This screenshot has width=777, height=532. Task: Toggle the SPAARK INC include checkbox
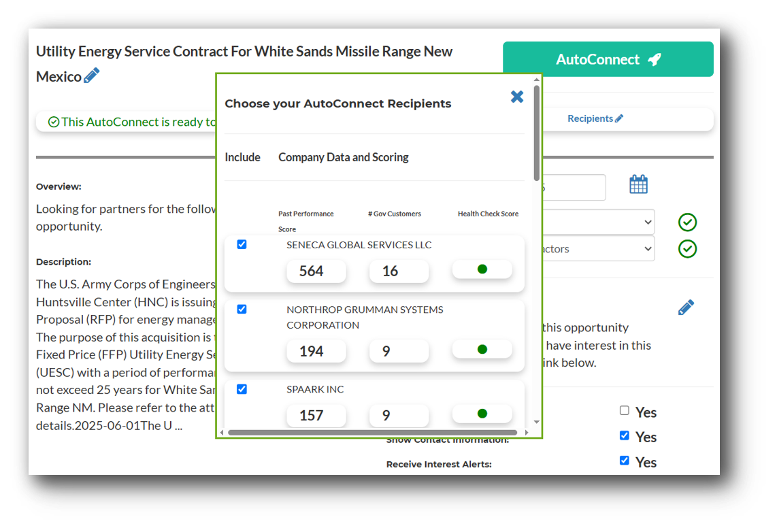point(242,389)
